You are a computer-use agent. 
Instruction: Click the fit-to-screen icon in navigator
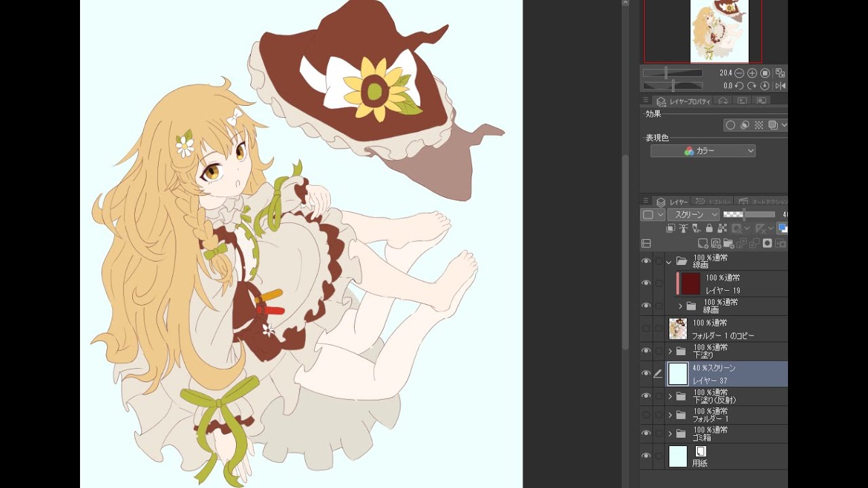pos(780,73)
